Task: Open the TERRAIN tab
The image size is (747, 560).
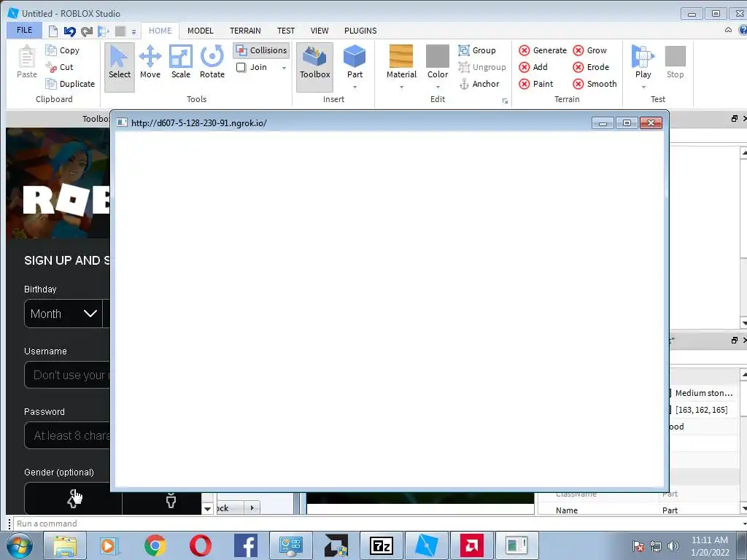Action: click(245, 31)
